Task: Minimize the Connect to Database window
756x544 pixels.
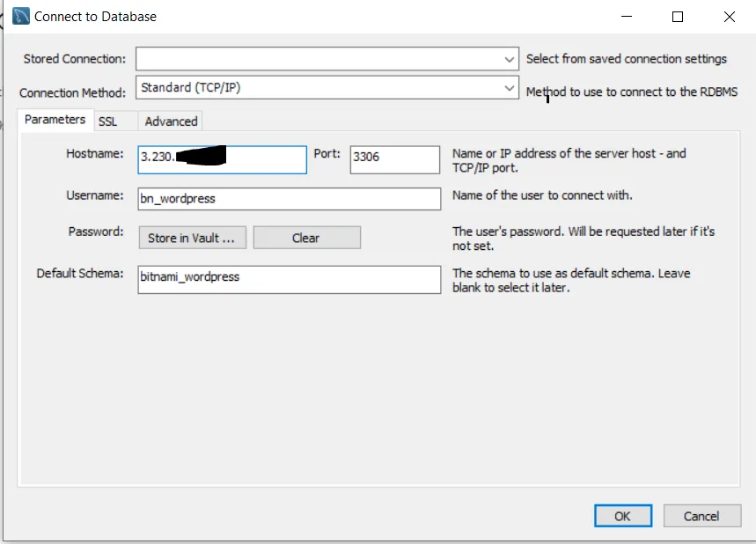Action: (x=627, y=17)
